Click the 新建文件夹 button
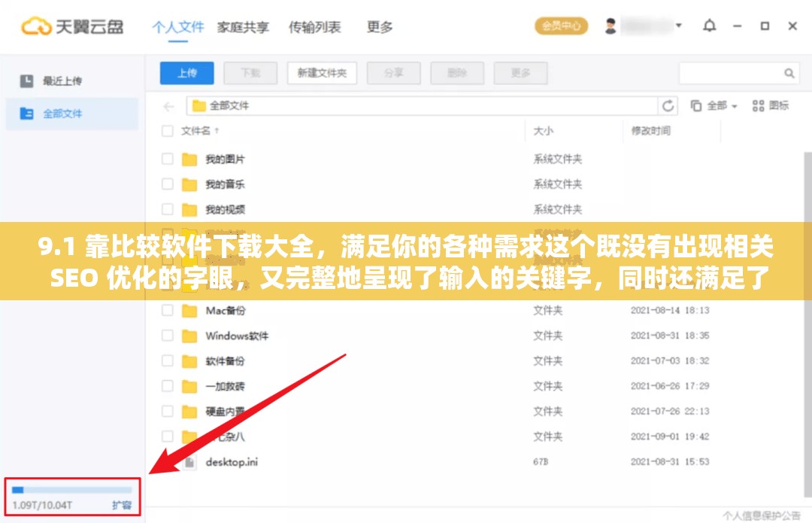 (x=322, y=73)
